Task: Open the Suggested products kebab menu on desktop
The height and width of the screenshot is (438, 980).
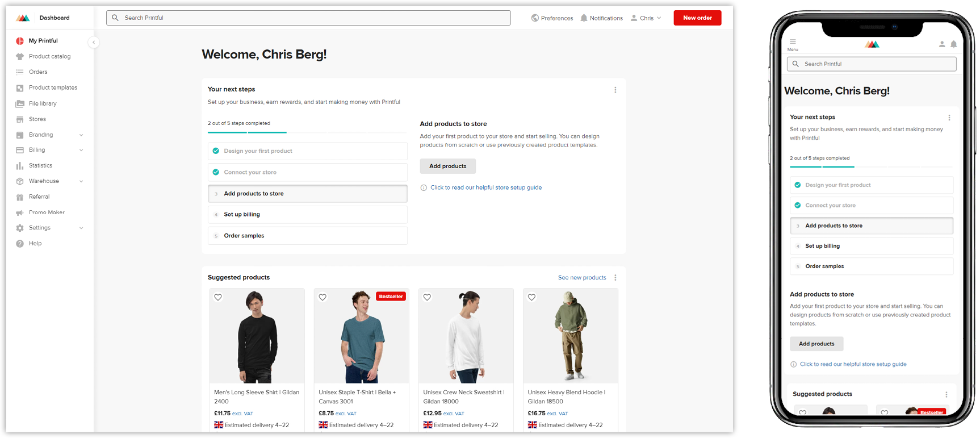Action: pos(615,278)
